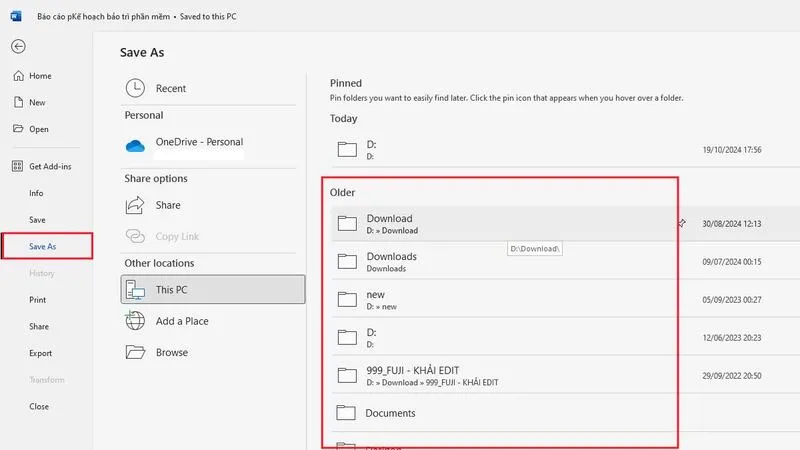Click the Add a Place globe icon
The width and height of the screenshot is (800, 450).
[135, 320]
